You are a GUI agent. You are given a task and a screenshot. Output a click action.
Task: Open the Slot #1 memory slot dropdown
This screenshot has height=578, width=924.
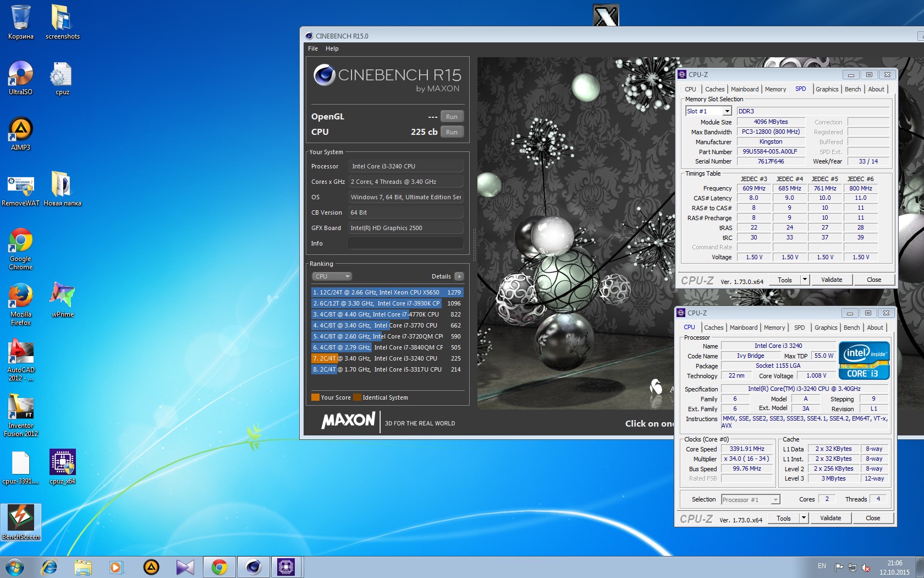[x=708, y=111]
